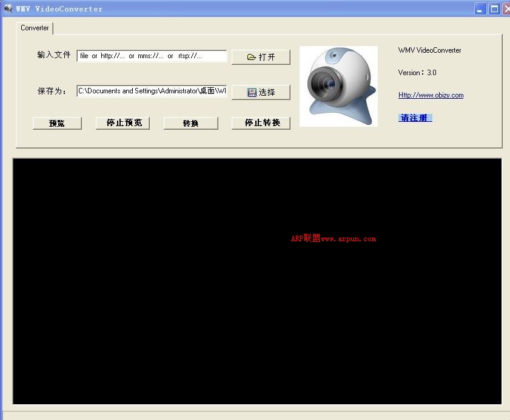Stop preview using the 停止预览 button
Screen dimensions: 510x420
(122, 122)
